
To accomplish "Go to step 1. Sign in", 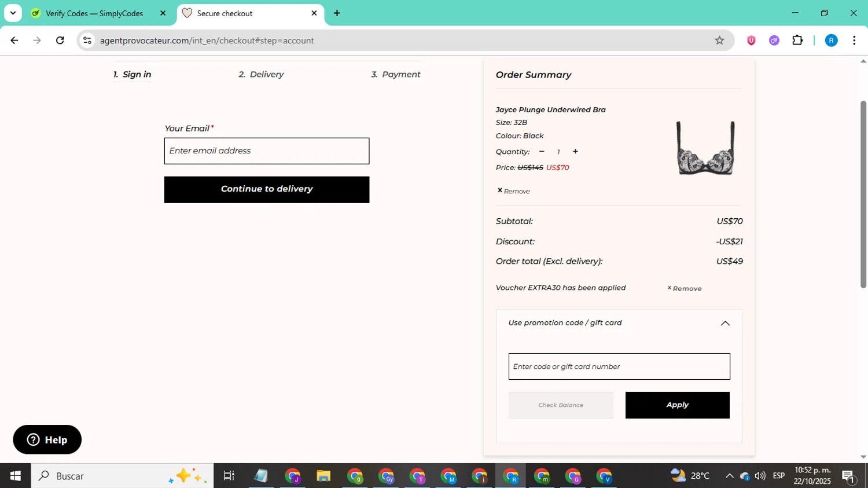I will pos(132,74).
